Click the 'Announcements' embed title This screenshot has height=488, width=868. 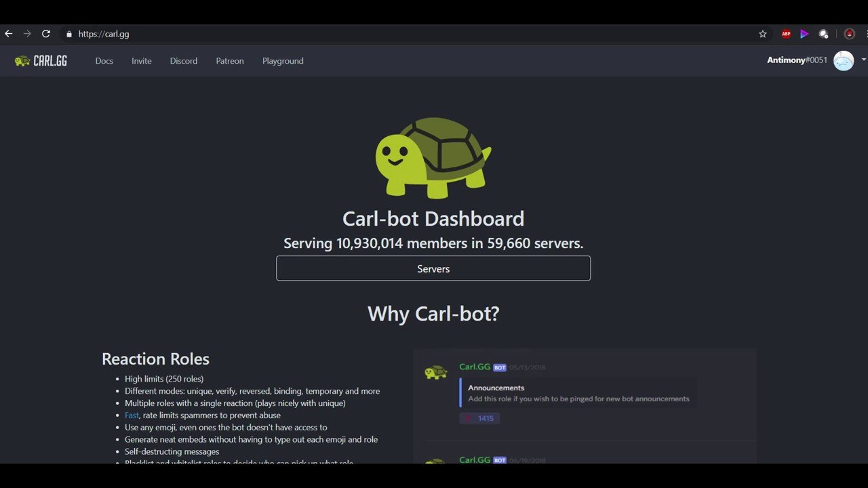click(496, 388)
